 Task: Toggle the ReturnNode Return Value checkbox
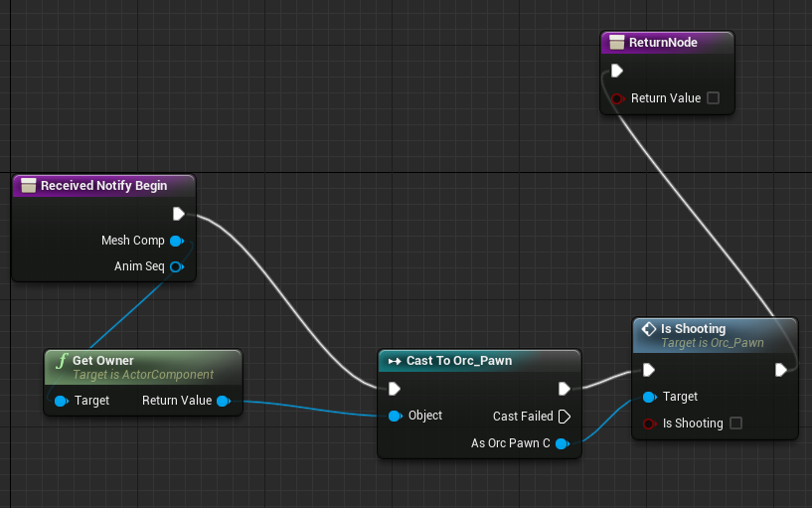pos(713,97)
